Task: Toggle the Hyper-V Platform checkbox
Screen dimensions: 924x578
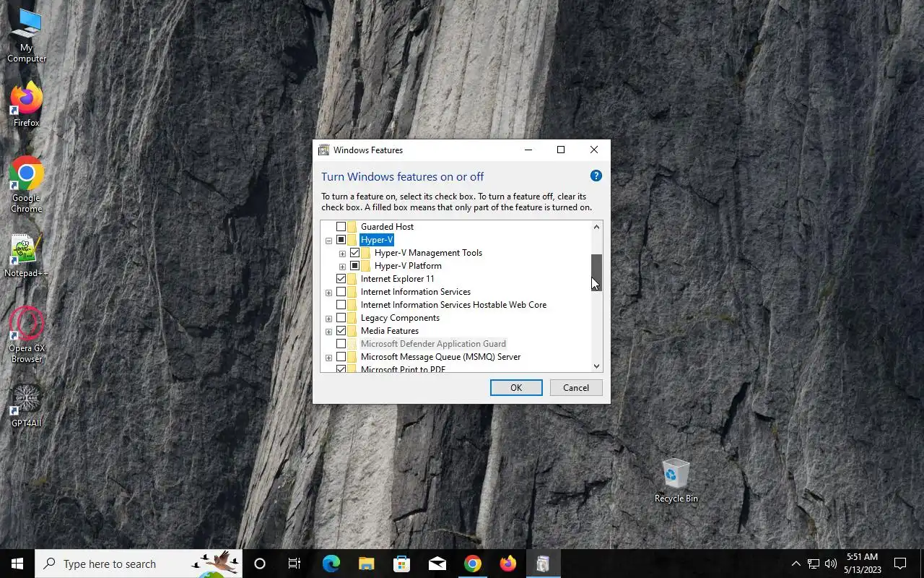Action: pos(354,266)
